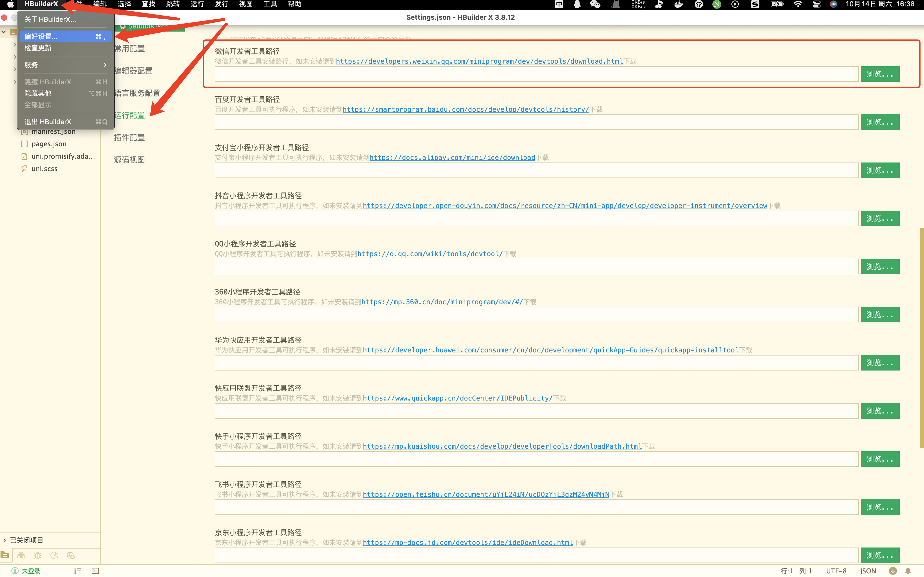Open the mp.kuaishou.com downloadPath link
Image resolution: width=924 pixels, height=577 pixels.
[502, 446]
